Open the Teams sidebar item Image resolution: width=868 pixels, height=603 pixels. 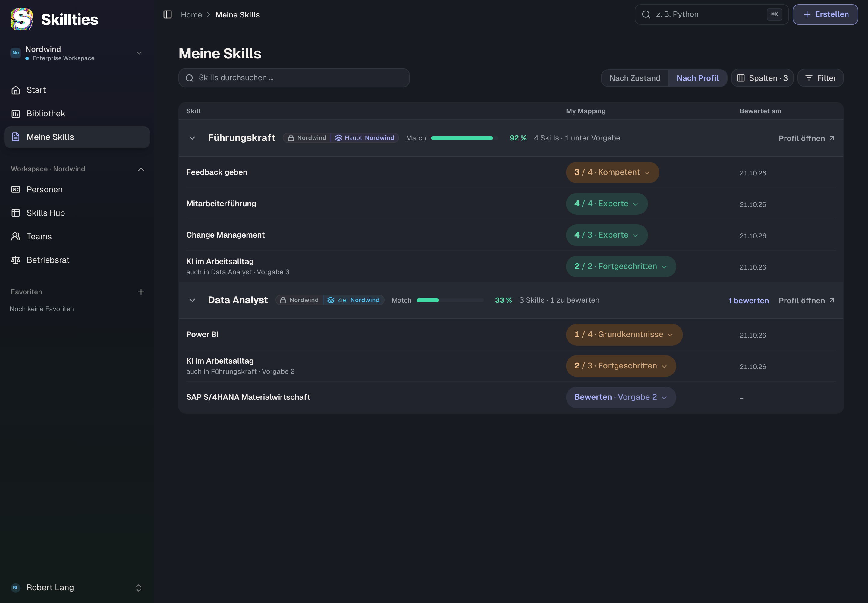point(77,236)
